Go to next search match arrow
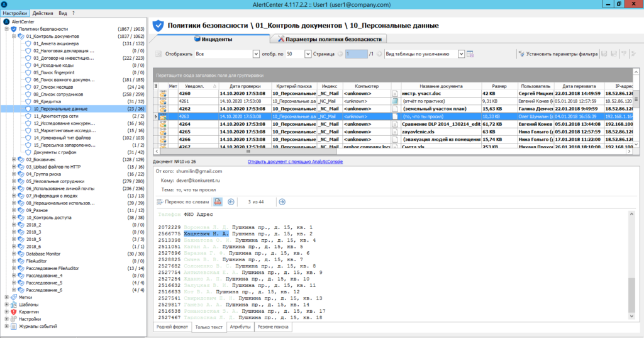This screenshot has width=644, height=338. click(281, 201)
